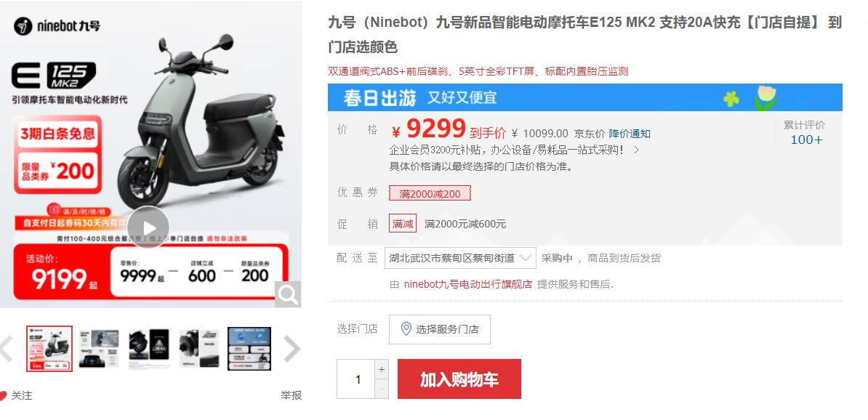Decrease quantity with the minus button
Screen dimensions: 868x420
point(382,389)
